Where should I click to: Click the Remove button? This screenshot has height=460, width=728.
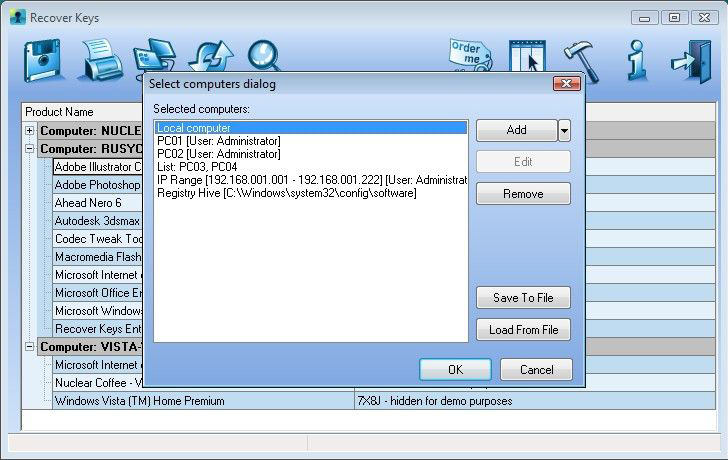[523, 194]
